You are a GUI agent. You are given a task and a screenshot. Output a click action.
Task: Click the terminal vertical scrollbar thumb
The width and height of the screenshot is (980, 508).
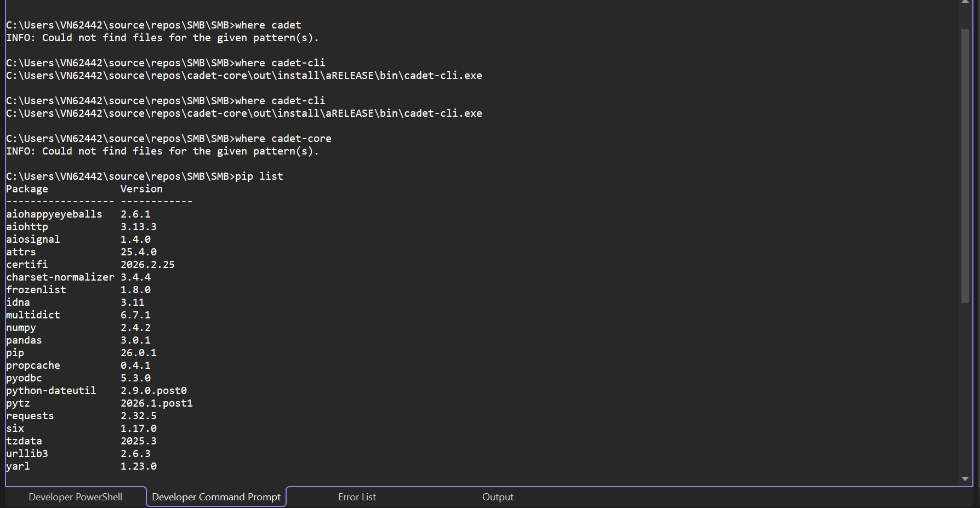pyautogui.click(x=965, y=164)
